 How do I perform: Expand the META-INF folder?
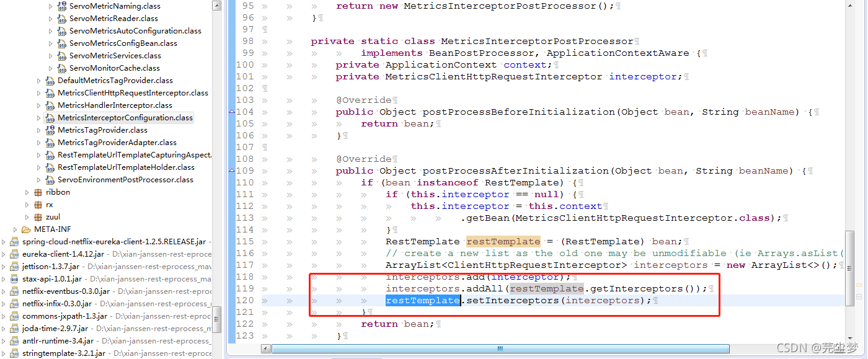(15, 229)
